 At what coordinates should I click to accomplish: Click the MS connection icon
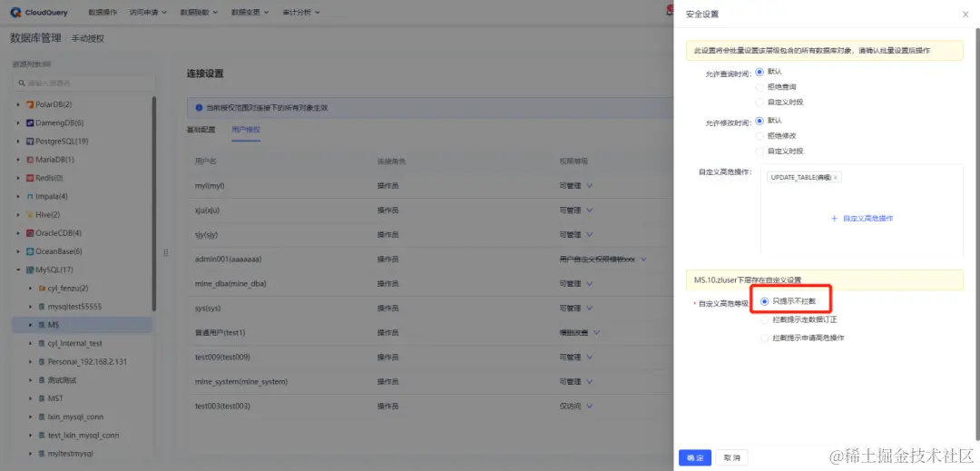point(42,325)
